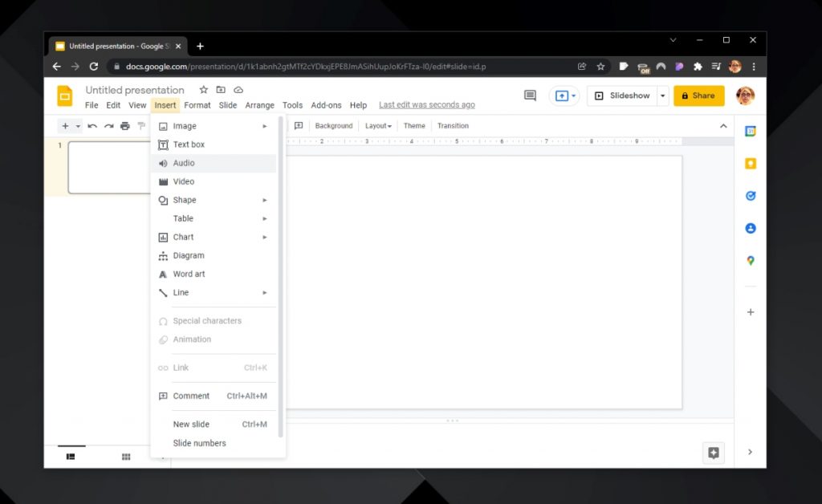The width and height of the screenshot is (822, 504).
Task: Expand new slide layout dropdown arrow
Action: tap(78, 126)
